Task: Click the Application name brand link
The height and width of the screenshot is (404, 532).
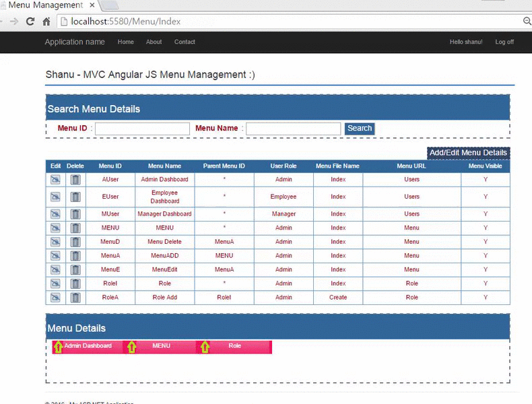Action: (75, 42)
